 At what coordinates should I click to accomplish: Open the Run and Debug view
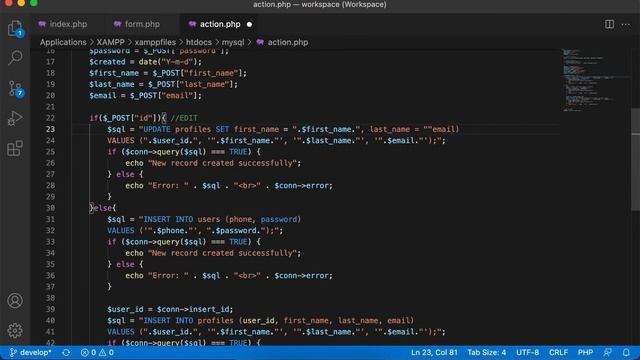[x=15, y=118]
